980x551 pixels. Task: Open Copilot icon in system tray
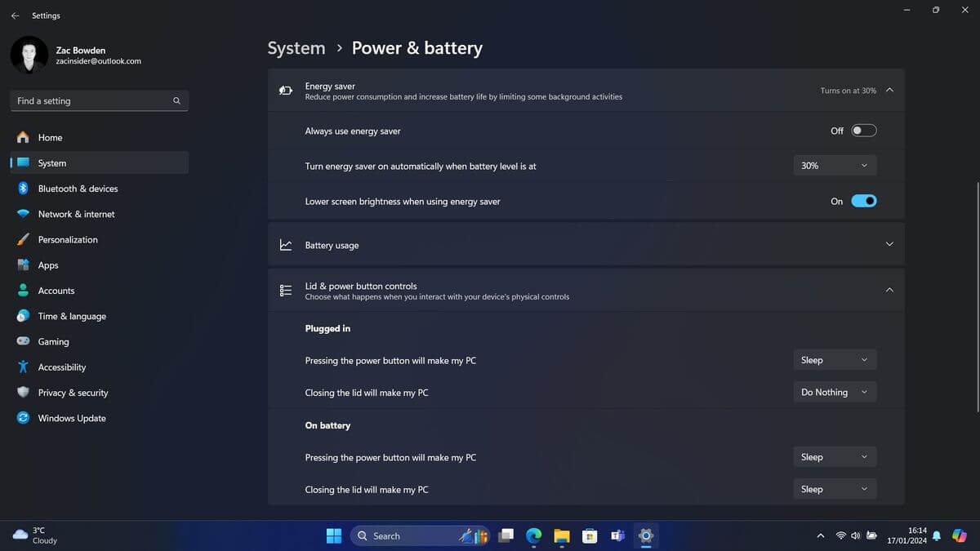coord(960,535)
